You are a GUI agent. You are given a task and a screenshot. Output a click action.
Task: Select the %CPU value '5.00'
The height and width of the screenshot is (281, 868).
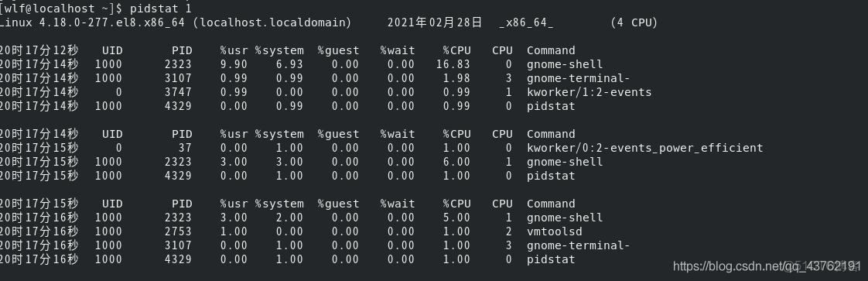pyautogui.click(x=456, y=218)
